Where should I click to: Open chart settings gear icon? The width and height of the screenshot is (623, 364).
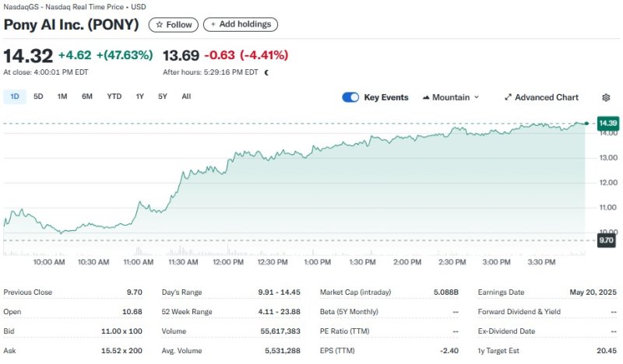[x=606, y=97]
